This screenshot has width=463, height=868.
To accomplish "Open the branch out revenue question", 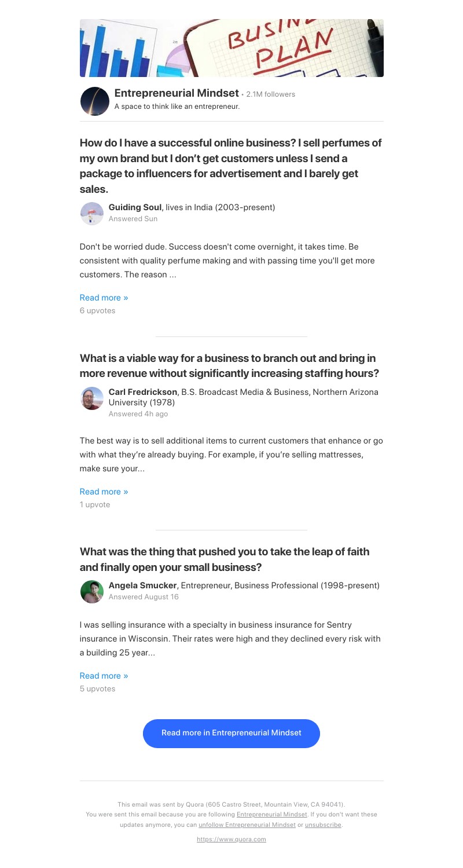I will [x=230, y=365].
